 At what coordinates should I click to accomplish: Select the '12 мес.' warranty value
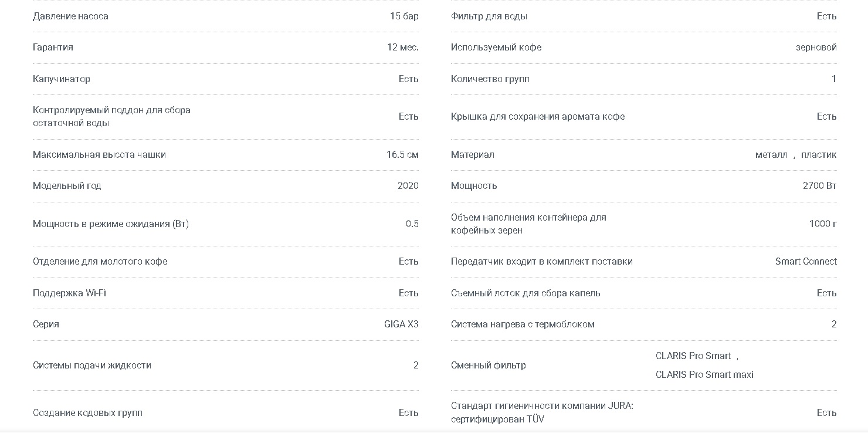point(403,48)
